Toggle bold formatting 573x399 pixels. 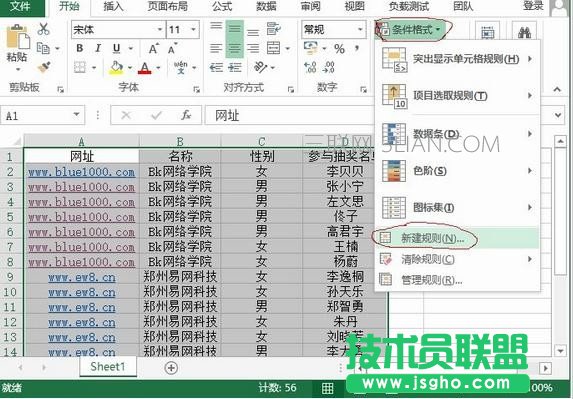[x=80, y=48]
